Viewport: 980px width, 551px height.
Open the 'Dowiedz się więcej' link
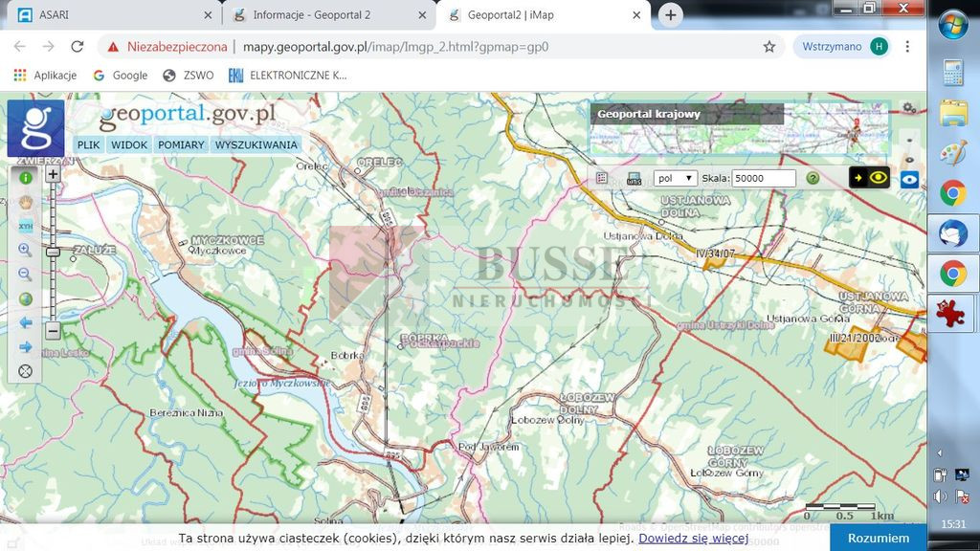tap(693, 538)
